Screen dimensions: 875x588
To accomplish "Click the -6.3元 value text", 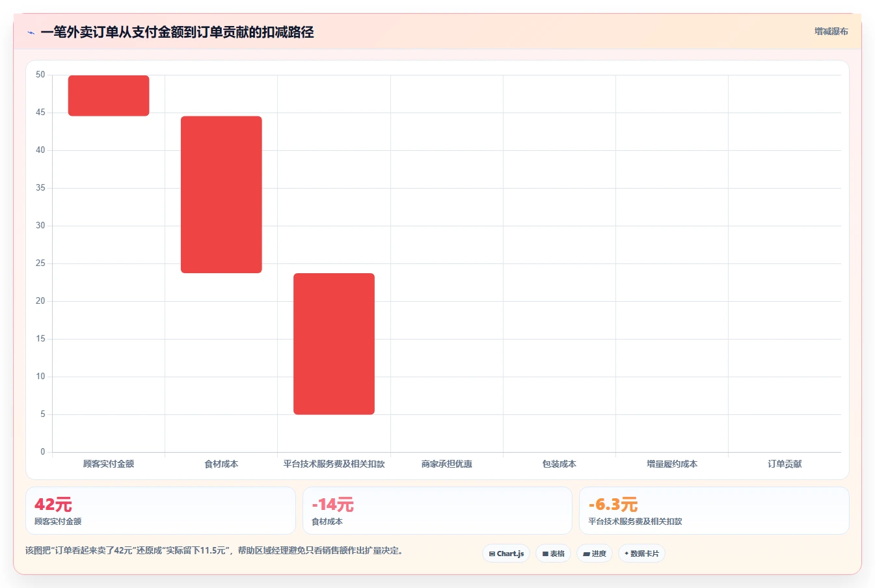I will click(x=613, y=504).
